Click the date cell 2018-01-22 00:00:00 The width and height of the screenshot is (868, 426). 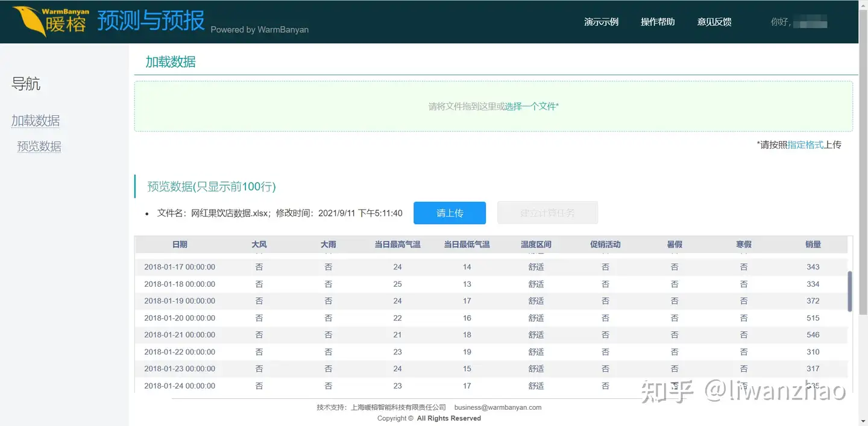[x=180, y=352]
